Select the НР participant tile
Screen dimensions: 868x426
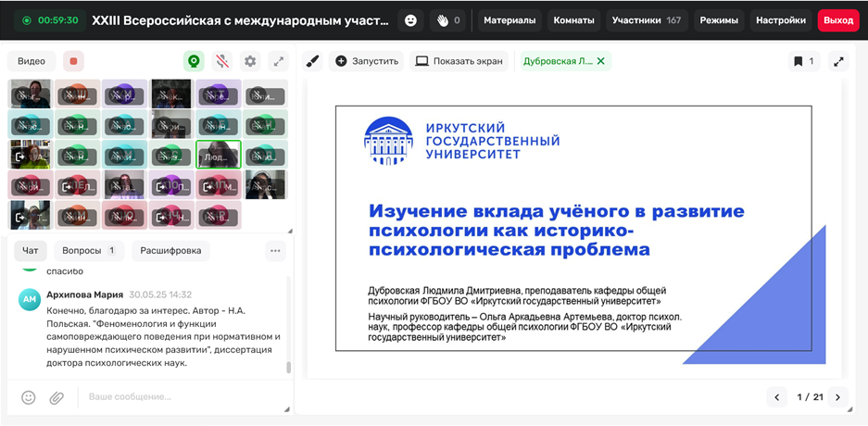[219, 215]
